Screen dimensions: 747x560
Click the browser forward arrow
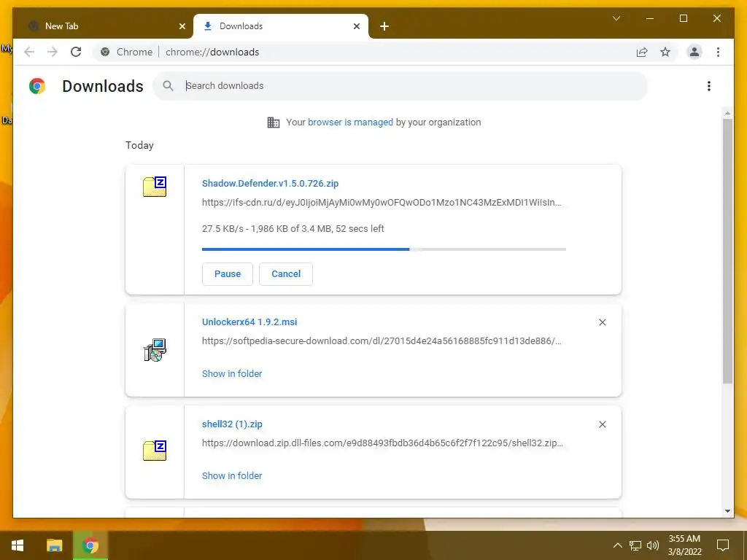pos(53,52)
